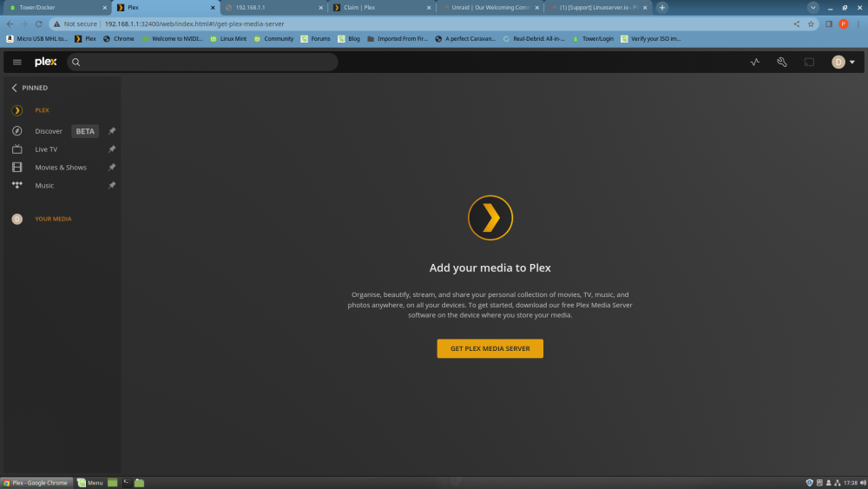Switch to Linuxserver.io Support tab
Viewport: 868px width, 489px height.
598,8
